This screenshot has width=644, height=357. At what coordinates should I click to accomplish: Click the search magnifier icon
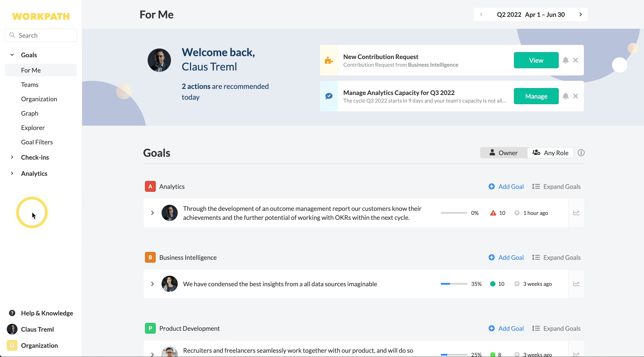[12, 35]
